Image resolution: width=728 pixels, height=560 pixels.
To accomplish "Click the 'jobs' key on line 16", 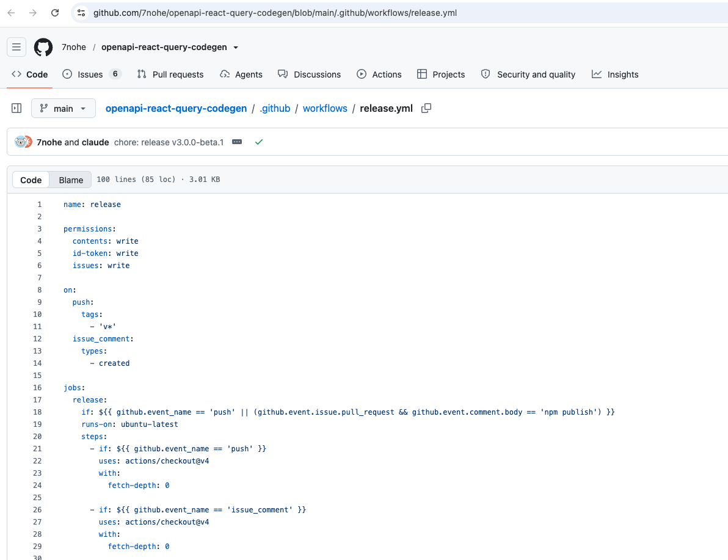I will click(72, 388).
